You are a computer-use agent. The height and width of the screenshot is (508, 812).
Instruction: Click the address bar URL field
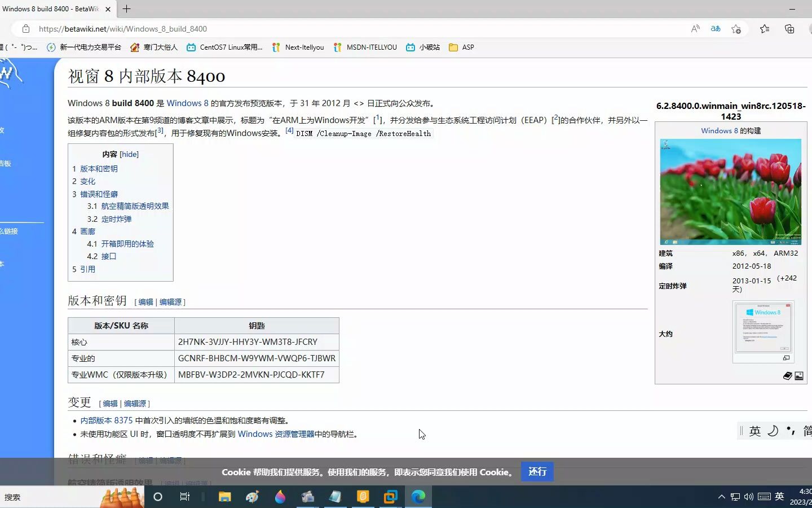tap(361, 29)
